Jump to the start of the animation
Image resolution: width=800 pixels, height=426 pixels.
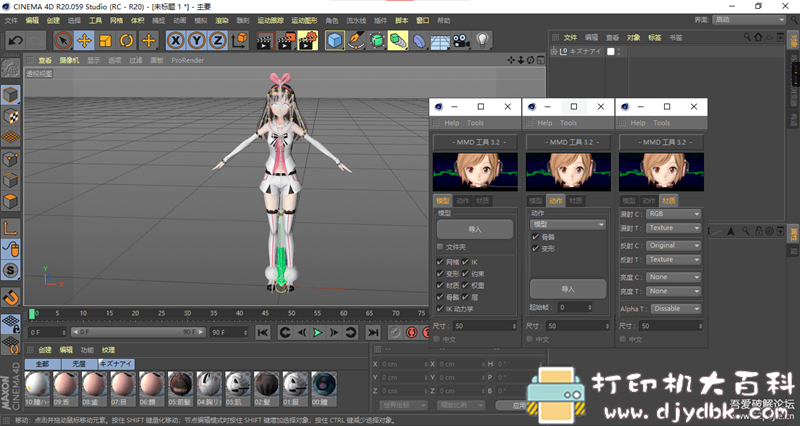pyautogui.click(x=263, y=333)
